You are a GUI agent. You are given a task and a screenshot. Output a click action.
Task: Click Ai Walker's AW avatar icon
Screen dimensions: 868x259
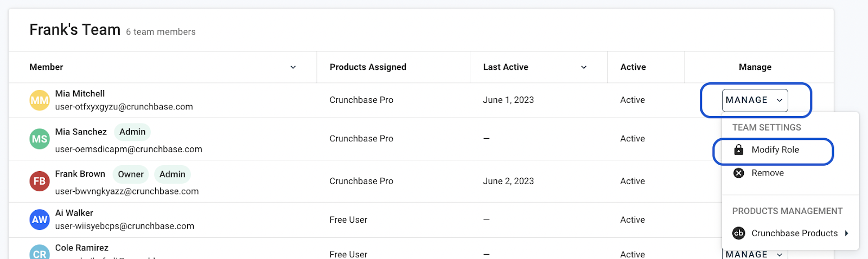[40, 219]
